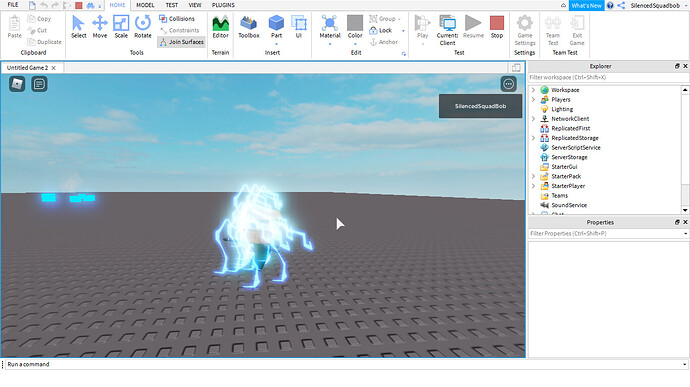Screen dimensions: 690x387
Task: Click SilencedSquadBob in player list
Action: 480,106
